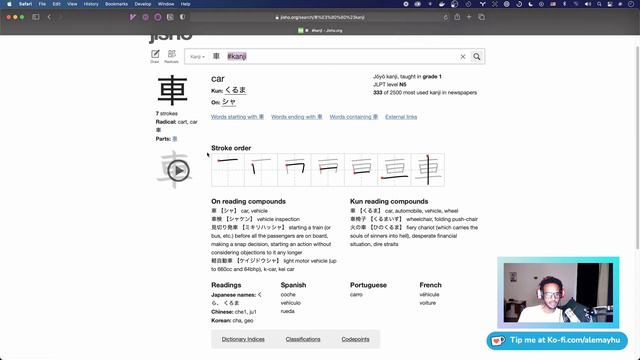The height and width of the screenshot is (360, 640).
Task: Open the History menu
Action: (x=91, y=4)
